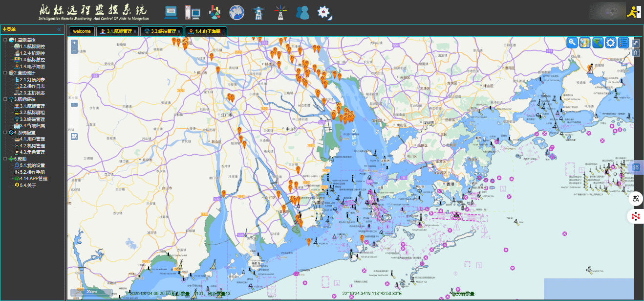Click the exit logout icon top right
644x301 pixels.
pos(634,13)
